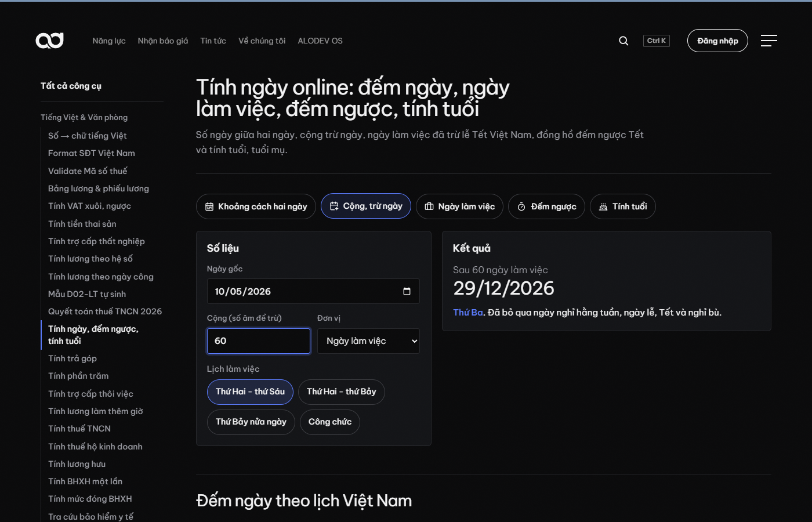Viewport: 812px width, 522px height.
Task: Open Tính tiền thai sản tool
Action: point(82,224)
